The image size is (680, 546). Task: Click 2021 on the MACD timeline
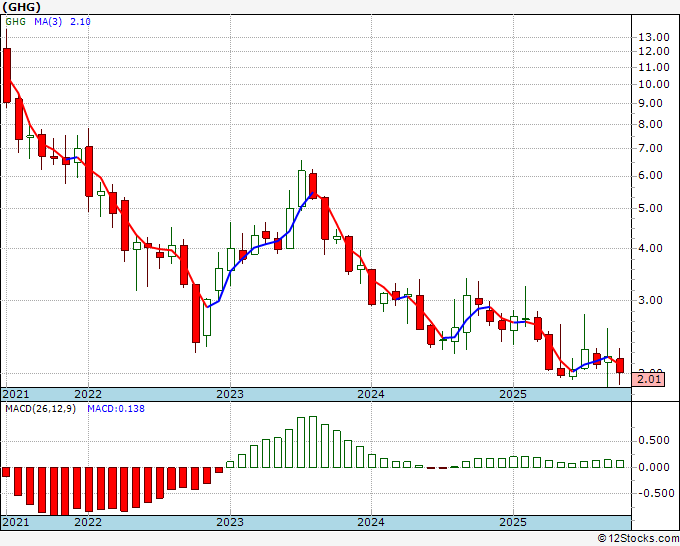coord(16,522)
